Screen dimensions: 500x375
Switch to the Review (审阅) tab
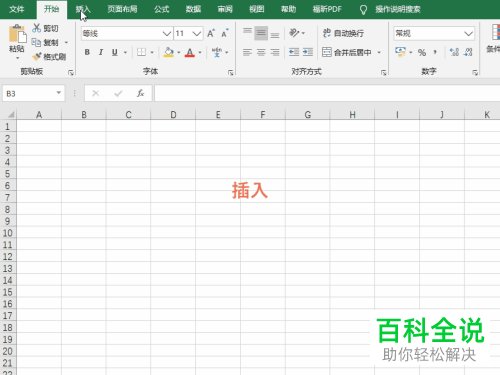point(225,9)
